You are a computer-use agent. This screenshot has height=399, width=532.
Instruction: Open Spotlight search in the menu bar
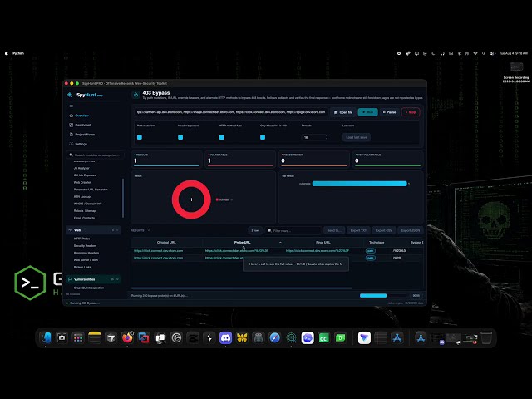pos(484,53)
